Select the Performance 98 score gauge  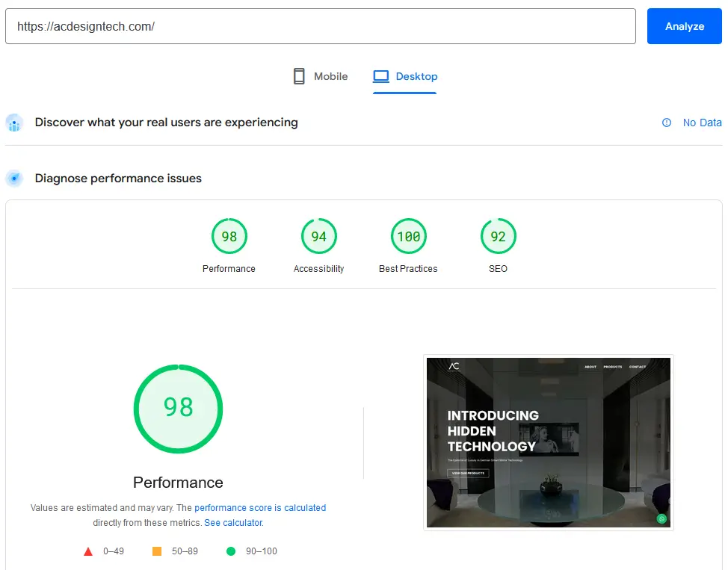[229, 237]
